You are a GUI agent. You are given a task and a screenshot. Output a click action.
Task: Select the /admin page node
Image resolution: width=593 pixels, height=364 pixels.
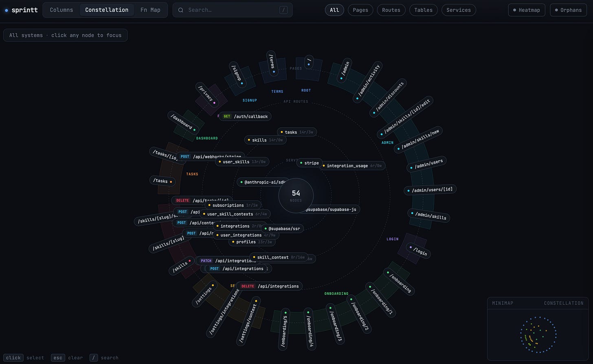tap(344, 70)
